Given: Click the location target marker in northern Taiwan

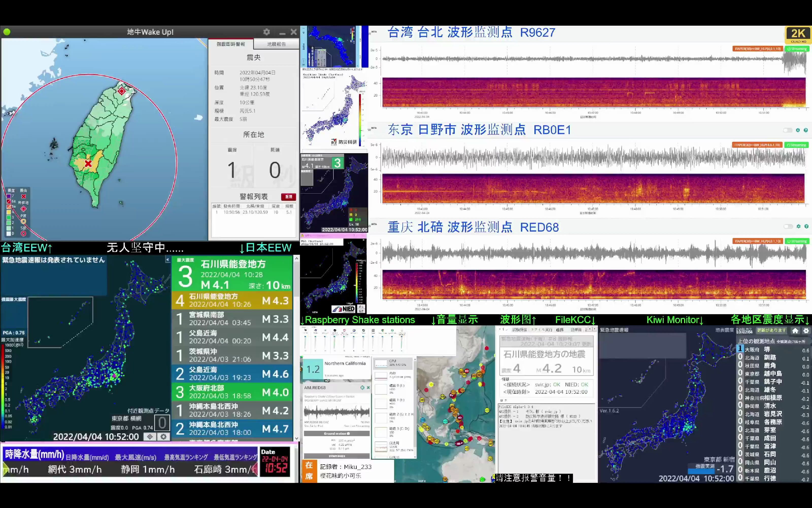Looking at the screenshot, I should point(122,91).
